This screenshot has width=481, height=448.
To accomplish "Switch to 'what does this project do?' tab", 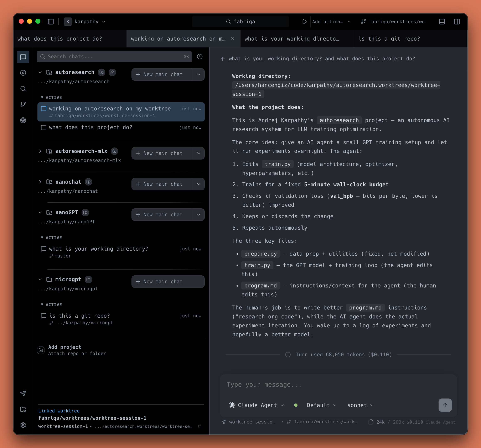I will click(60, 39).
